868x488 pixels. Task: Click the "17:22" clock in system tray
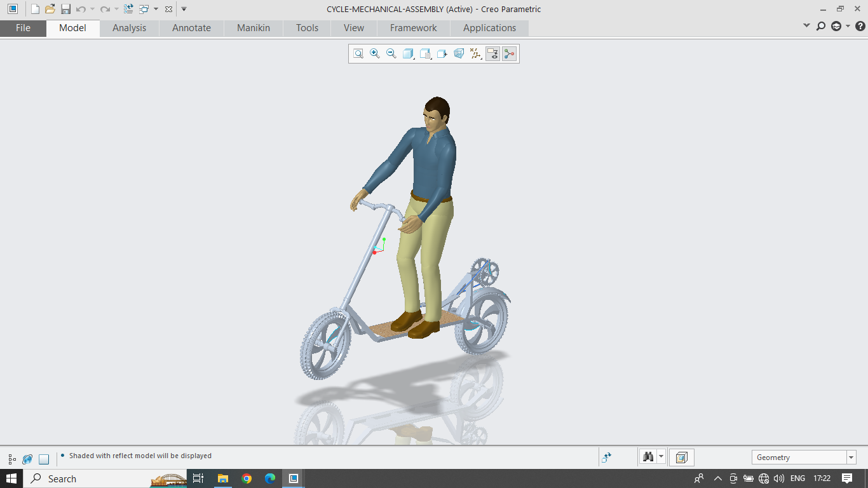(x=822, y=478)
